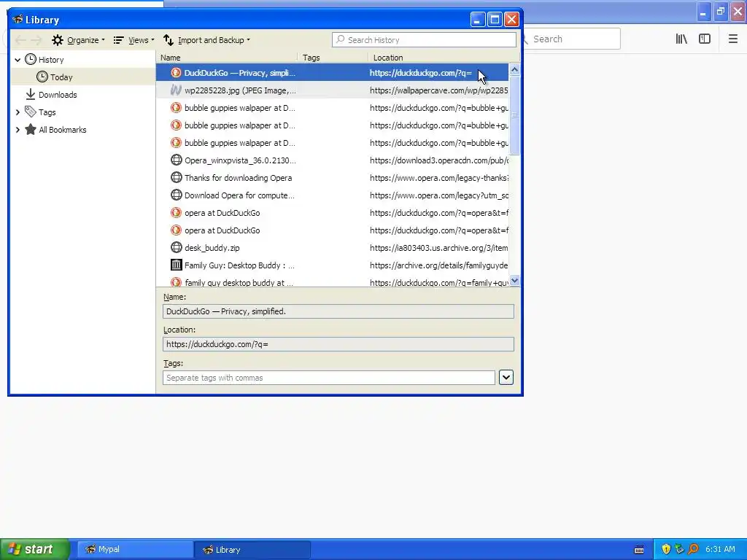Select Opera_winxpvista_36.0.2130 history entry
This screenshot has width=747, height=560.
[332, 160]
